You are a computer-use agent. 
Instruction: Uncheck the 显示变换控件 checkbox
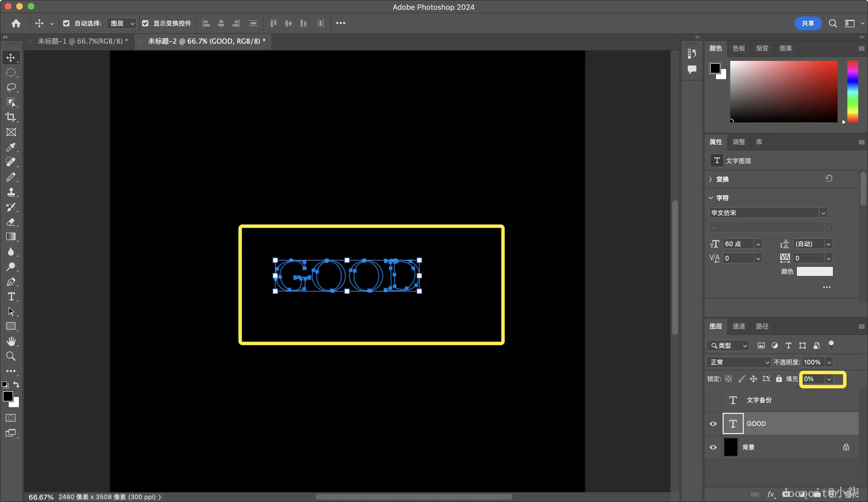click(145, 23)
